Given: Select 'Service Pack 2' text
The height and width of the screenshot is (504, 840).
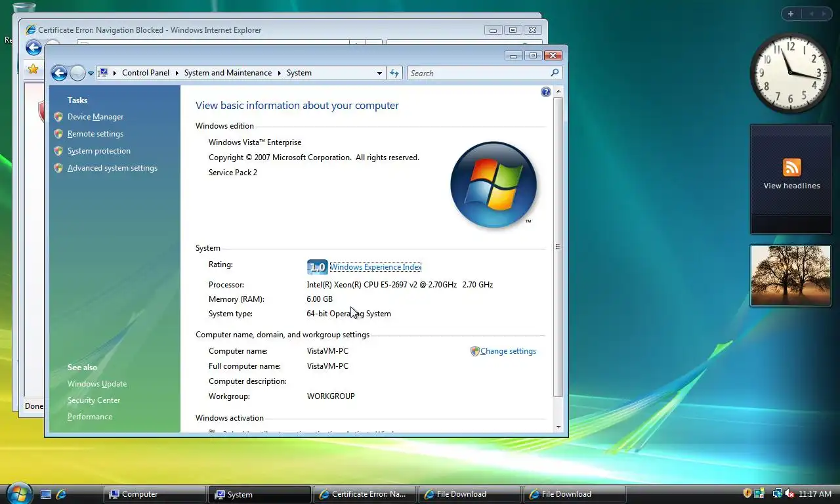Looking at the screenshot, I should pyautogui.click(x=233, y=173).
